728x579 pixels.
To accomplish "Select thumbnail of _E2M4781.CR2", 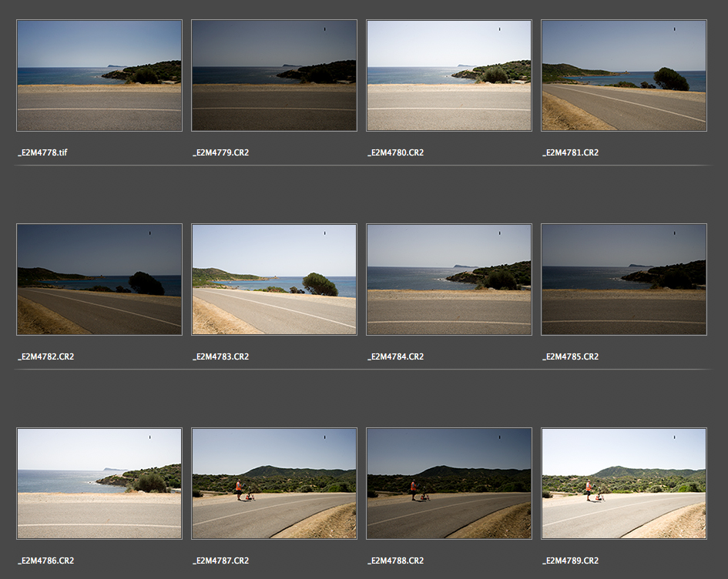I will click(624, 75).
